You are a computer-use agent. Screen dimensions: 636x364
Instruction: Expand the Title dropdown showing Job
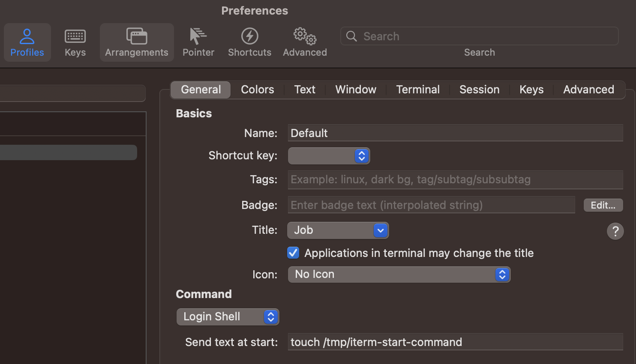[338, 230]
